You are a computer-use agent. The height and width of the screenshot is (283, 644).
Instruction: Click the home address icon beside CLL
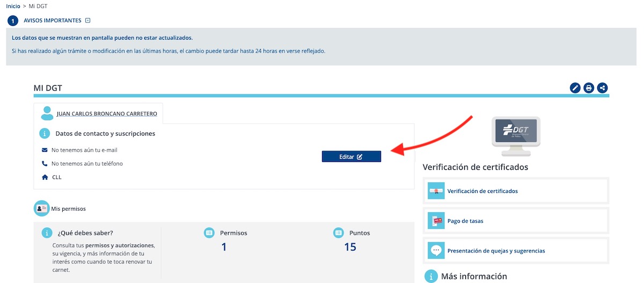point(45,177)
